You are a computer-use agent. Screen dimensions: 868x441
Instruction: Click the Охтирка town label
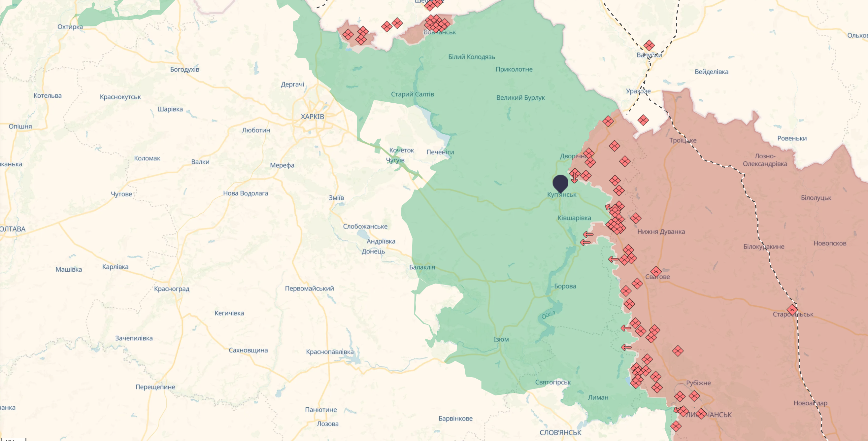coord(70,27)
